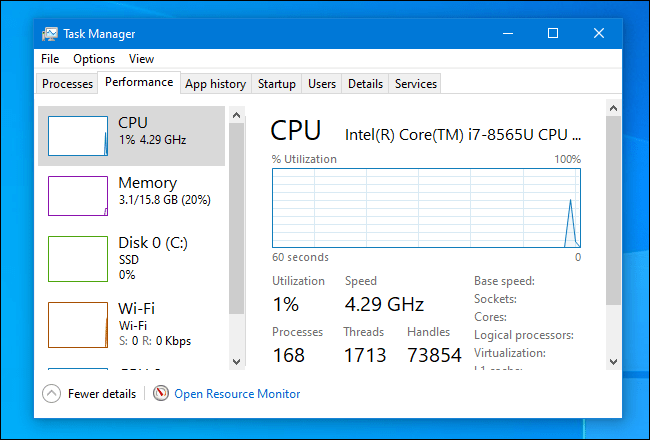Select the Wi-Fi activity thumbnail

(78, 325)
